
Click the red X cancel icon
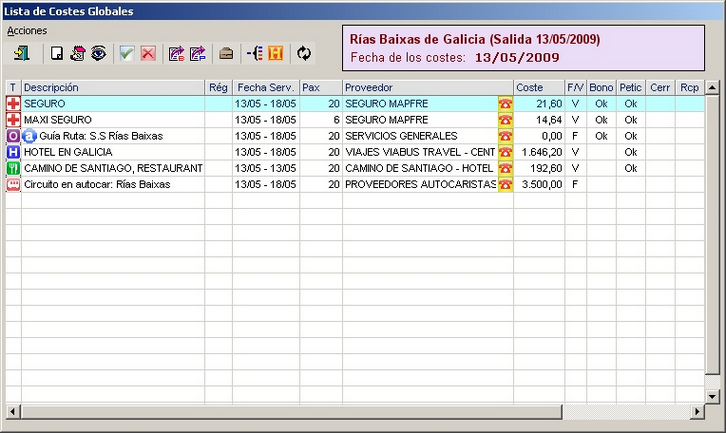tap(148, 53)
